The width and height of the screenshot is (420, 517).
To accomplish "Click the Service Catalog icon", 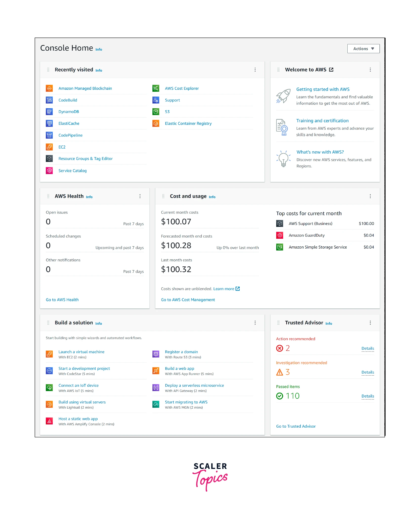I will (49, 171).
